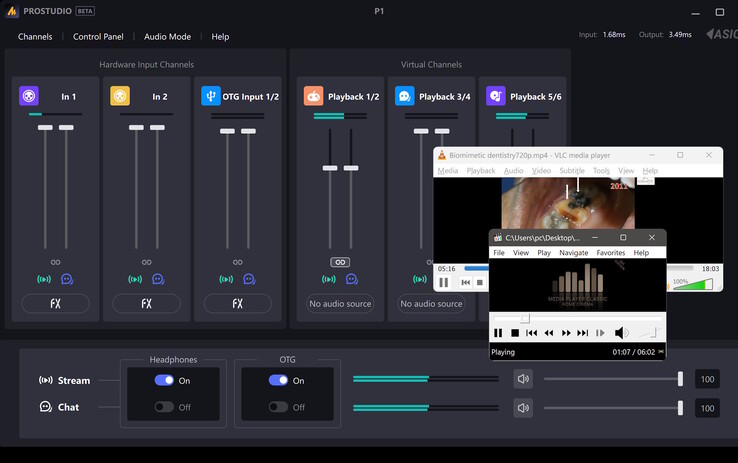Stop playback in VLC media player
The image size is (738, 463).
click(480, 282)
